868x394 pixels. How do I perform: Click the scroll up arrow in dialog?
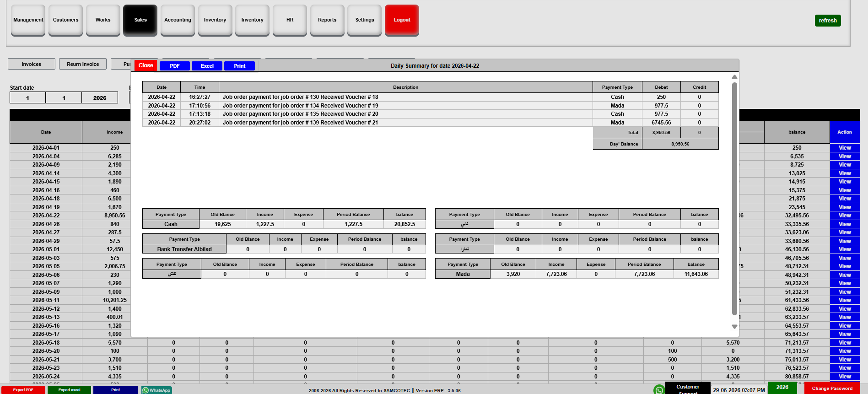coord(734,77)
